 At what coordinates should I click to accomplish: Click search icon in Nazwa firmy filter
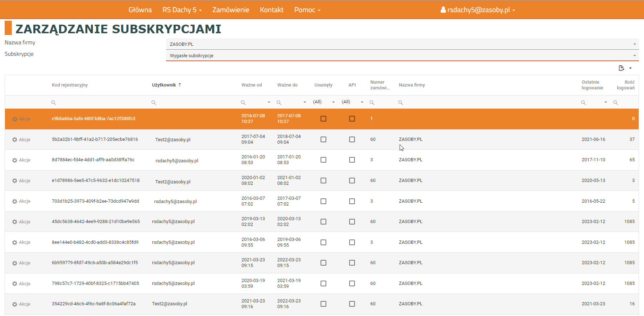(400, 103)
